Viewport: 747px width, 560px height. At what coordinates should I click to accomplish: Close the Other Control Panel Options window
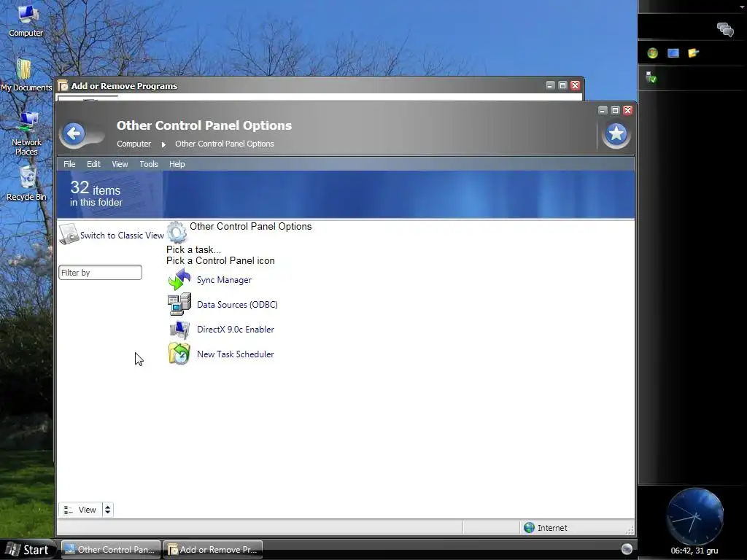tap(627, 111)
